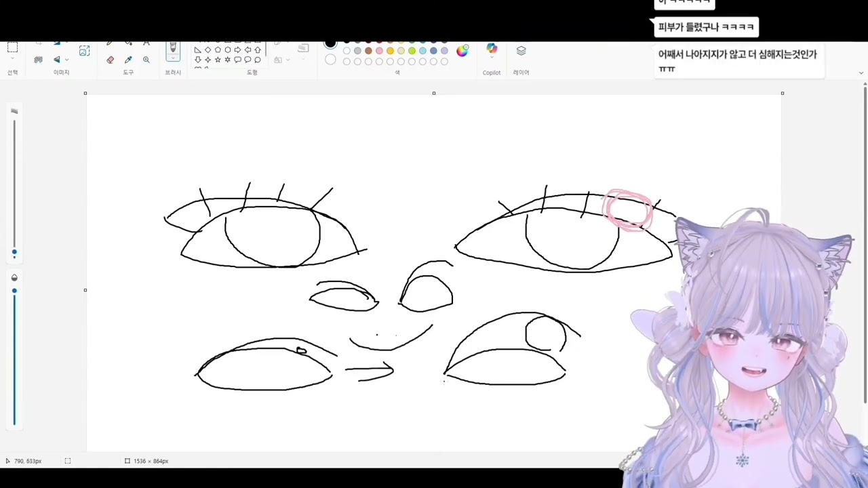Click the top-right canvas resize handle
Screen dimensions: 868x488
782,93
